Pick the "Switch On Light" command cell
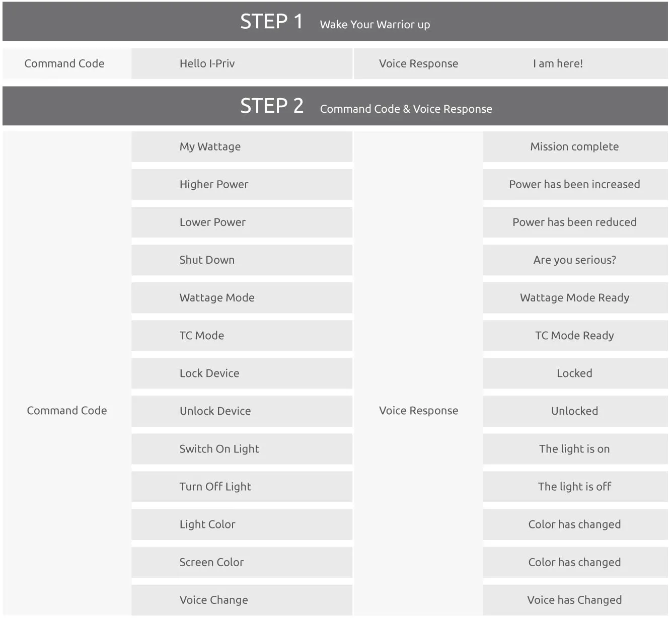 tap(242, 449)
